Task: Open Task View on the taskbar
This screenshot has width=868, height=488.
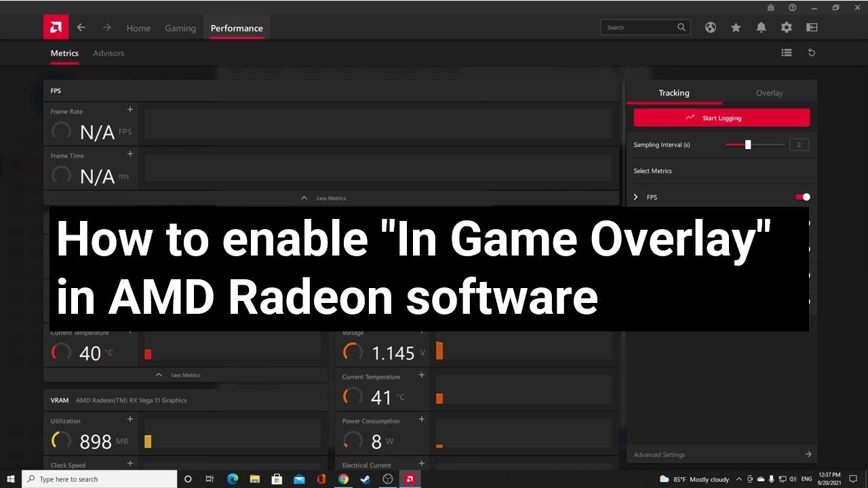Action: point(210,479)
